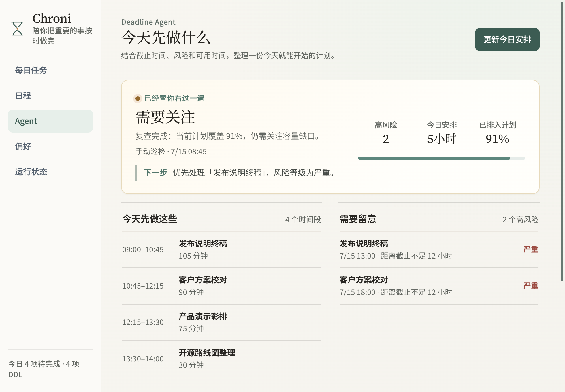Click the brown status dot beside 已经替你看过一遍

click(x=138, y=99)
